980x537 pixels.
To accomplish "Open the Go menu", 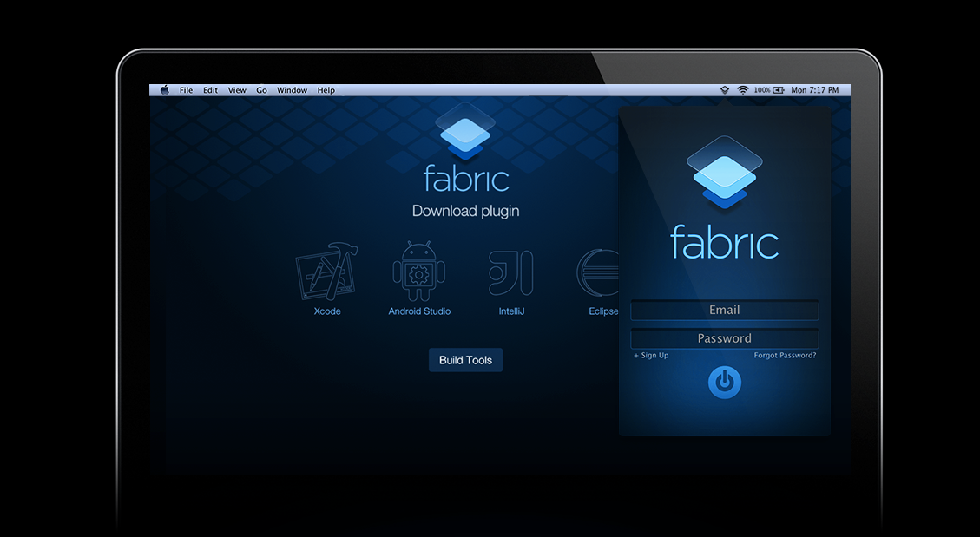I will pos(262,90).
